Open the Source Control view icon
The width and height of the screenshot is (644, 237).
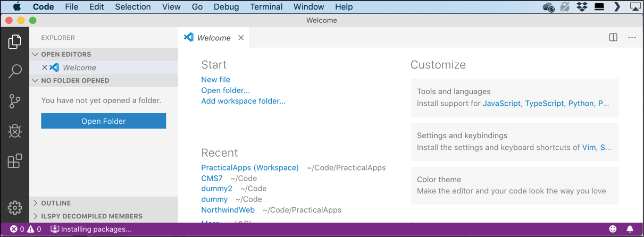15,101
